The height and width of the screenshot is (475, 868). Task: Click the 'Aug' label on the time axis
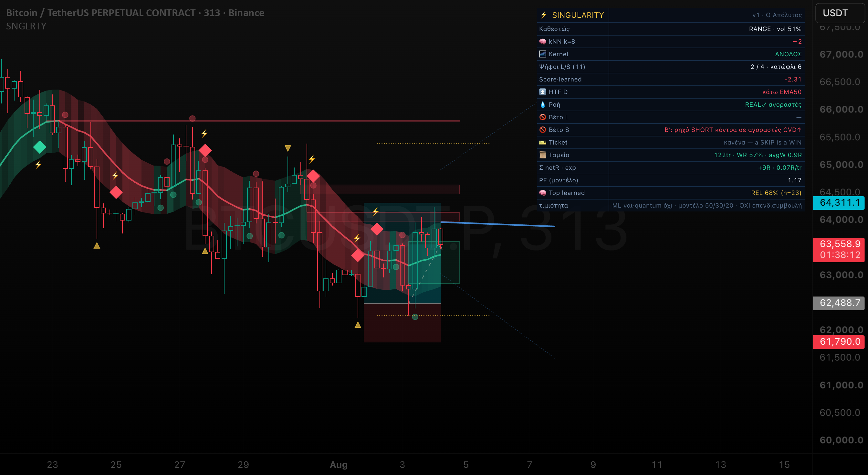pyautogui.click(x=339, y=465)
